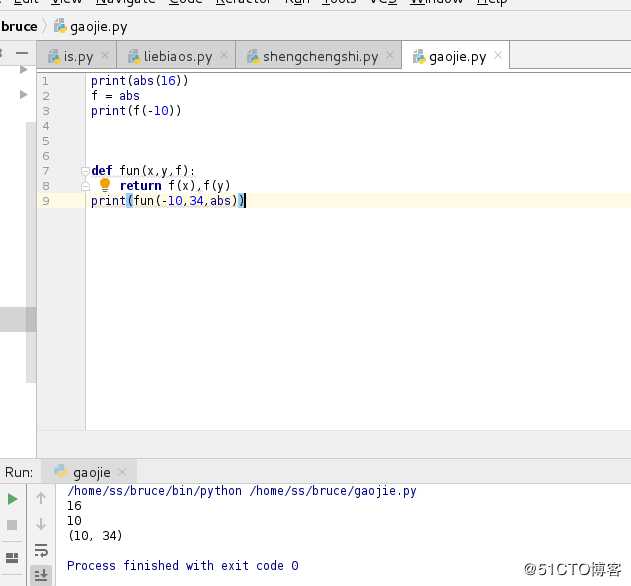Click the Python file icon on gaojie.py tab

click(x=419, y=57)
